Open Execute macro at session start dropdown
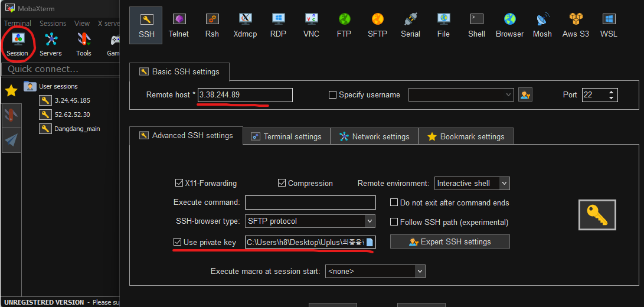Image resolution: width=644 pixels, height=307 pixels. [420, 271]
